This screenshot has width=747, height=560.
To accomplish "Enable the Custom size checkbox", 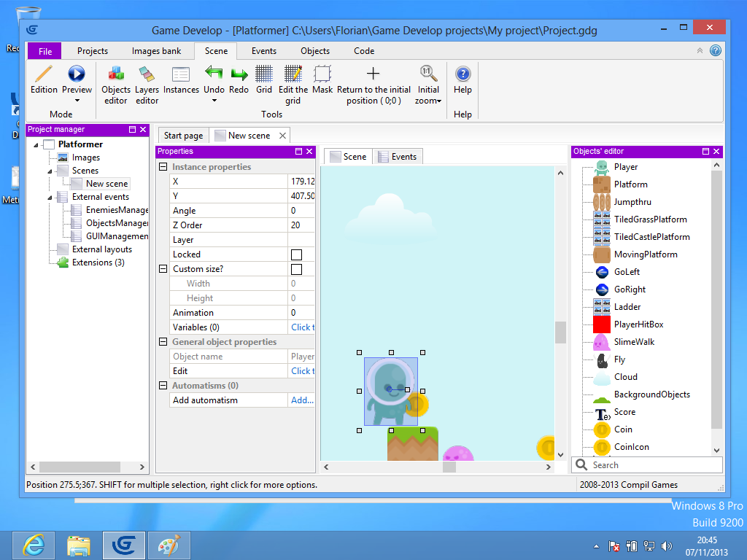I will tap(296, 269).
